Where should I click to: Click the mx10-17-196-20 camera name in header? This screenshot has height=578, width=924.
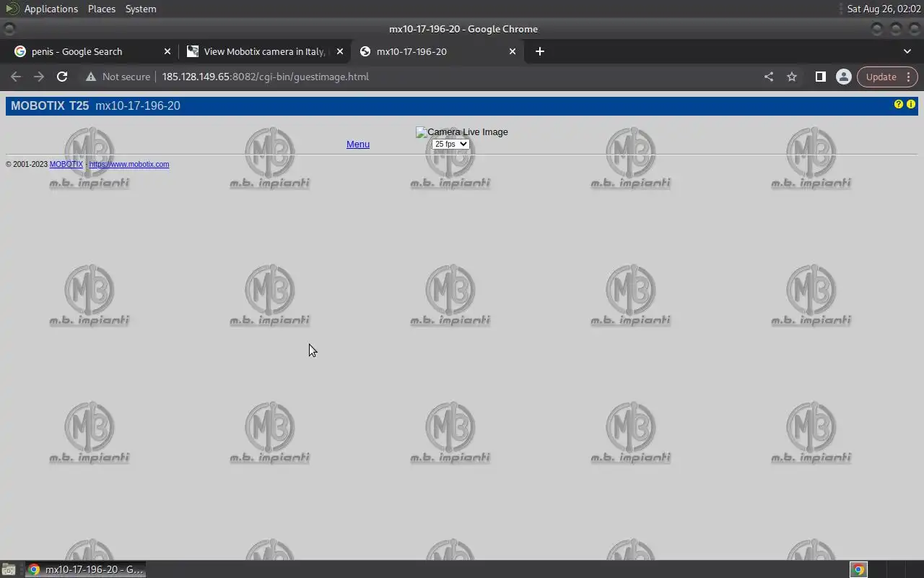point(138,105)
